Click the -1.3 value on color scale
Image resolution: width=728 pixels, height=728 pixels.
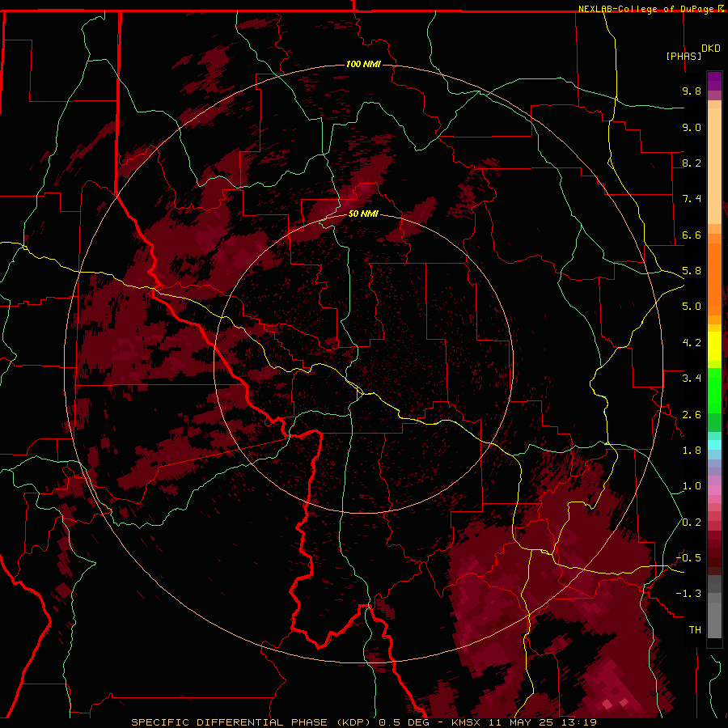point(689,594)
